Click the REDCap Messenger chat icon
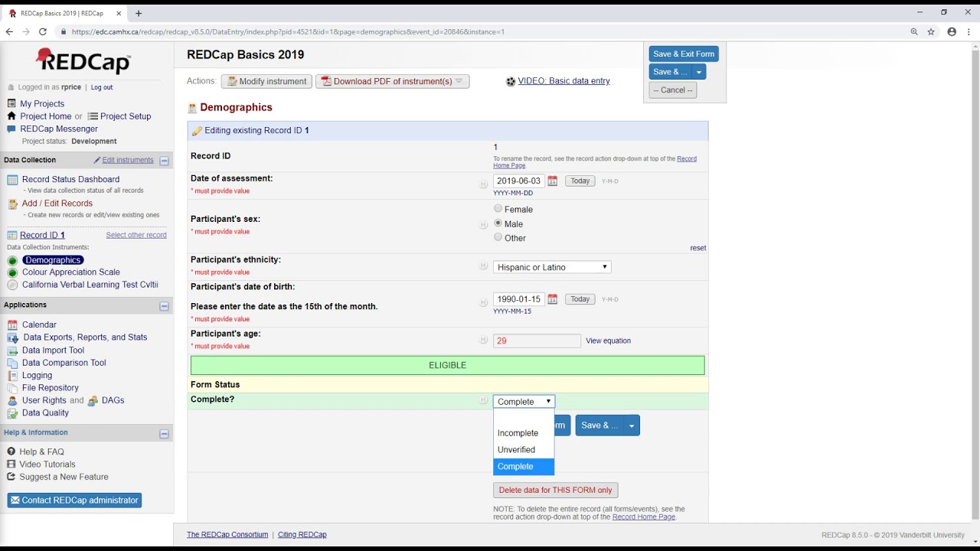The width and height of the screenshot is (980, 551). (11, 129)
